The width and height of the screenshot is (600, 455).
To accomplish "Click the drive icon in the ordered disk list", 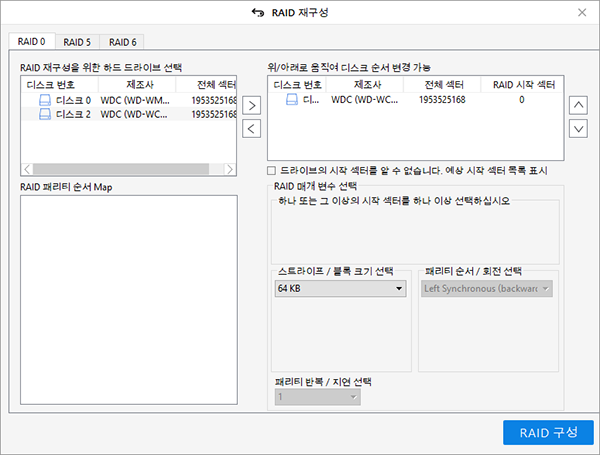I will pos(292,100).
